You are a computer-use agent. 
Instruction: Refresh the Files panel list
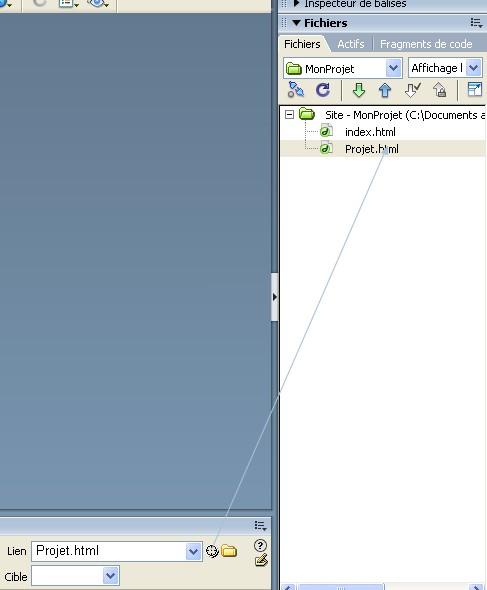323,90
